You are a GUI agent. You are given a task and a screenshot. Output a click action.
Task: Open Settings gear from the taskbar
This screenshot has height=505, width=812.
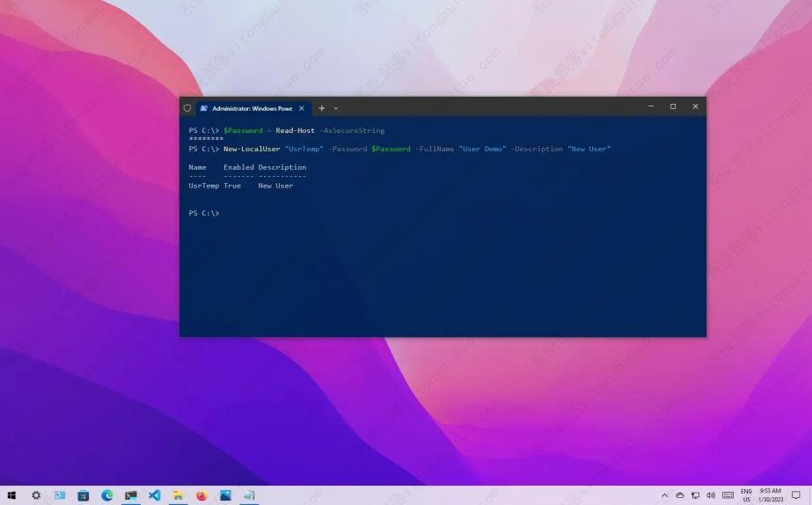(36, 495)
